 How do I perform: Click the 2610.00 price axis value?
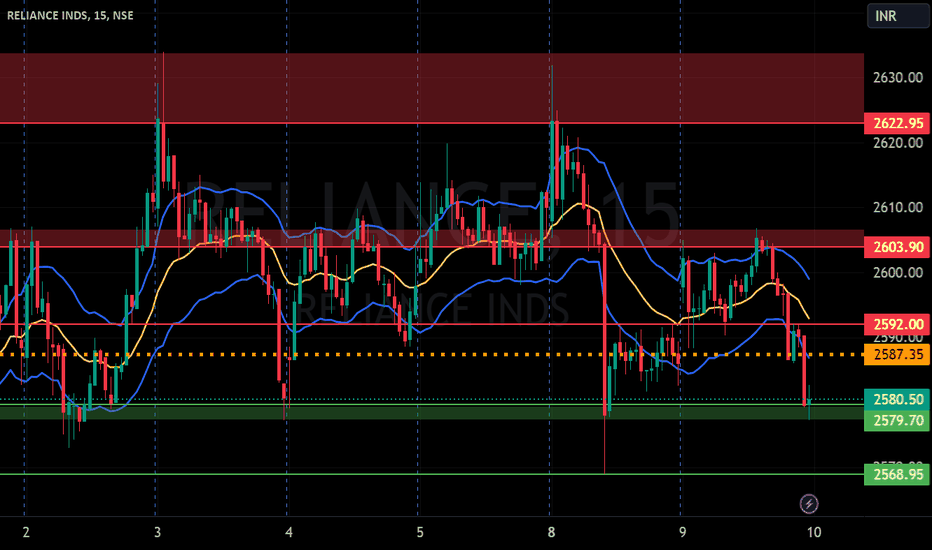coord(898,208)
